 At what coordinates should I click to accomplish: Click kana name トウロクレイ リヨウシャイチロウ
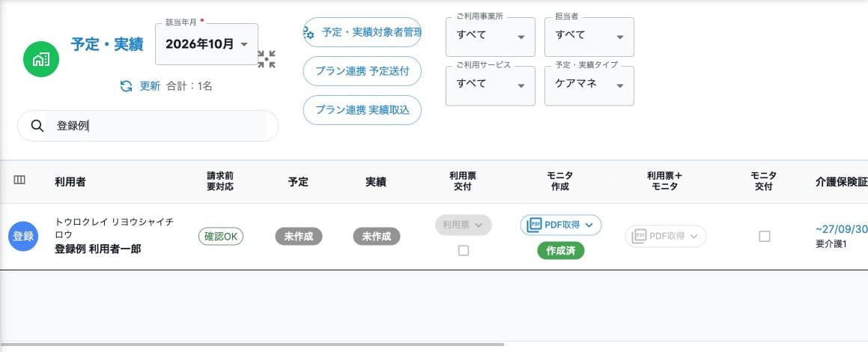[x=114, y=228]
